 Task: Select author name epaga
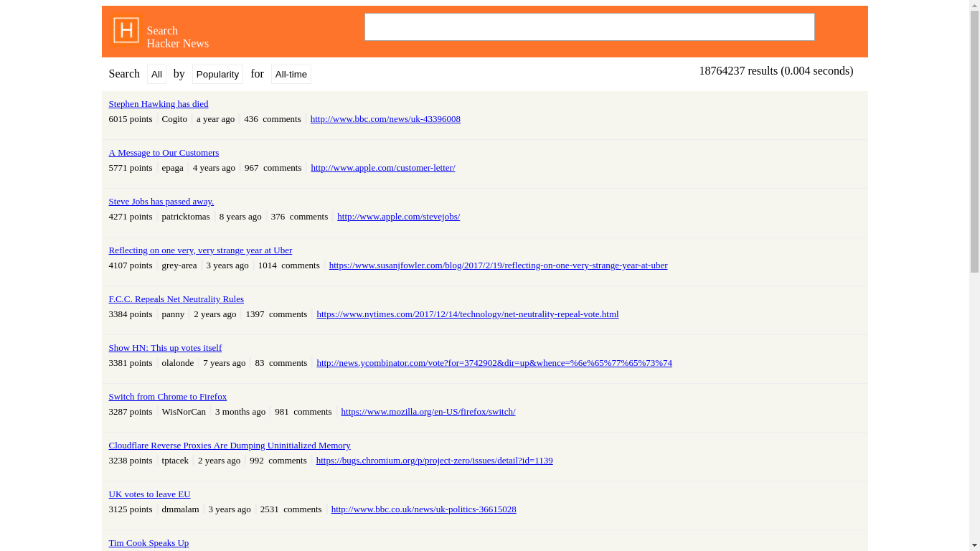coord(173,168)
